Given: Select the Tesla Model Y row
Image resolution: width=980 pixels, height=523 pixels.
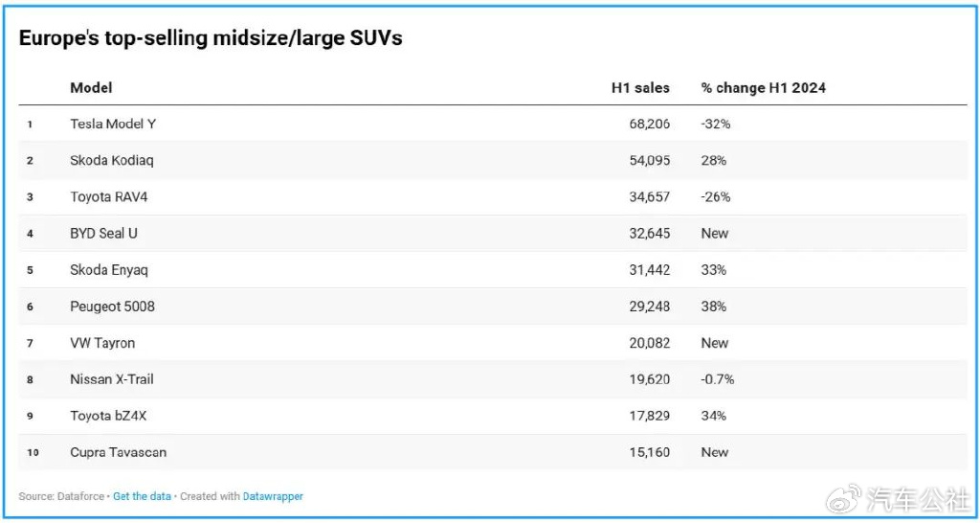Looking at the screenshot, I should [x=113, y=124].
